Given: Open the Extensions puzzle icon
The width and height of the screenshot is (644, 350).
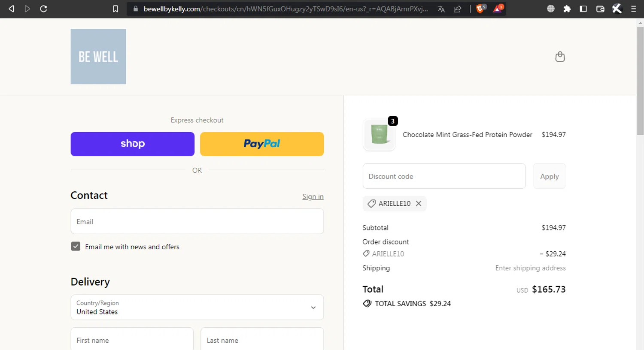Looking at the screenshot, I should (x=567, y=9).
